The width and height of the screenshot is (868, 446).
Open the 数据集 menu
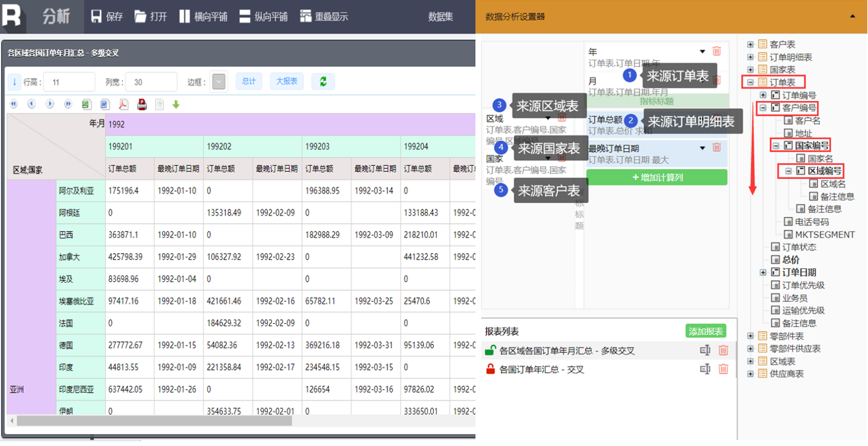[441, 17]
